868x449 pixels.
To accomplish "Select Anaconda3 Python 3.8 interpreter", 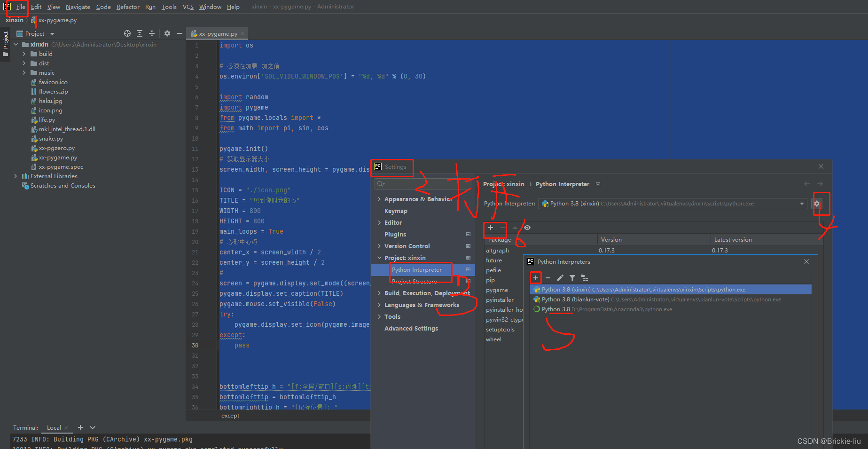I will pyautogui.click(x=671, y=309).
